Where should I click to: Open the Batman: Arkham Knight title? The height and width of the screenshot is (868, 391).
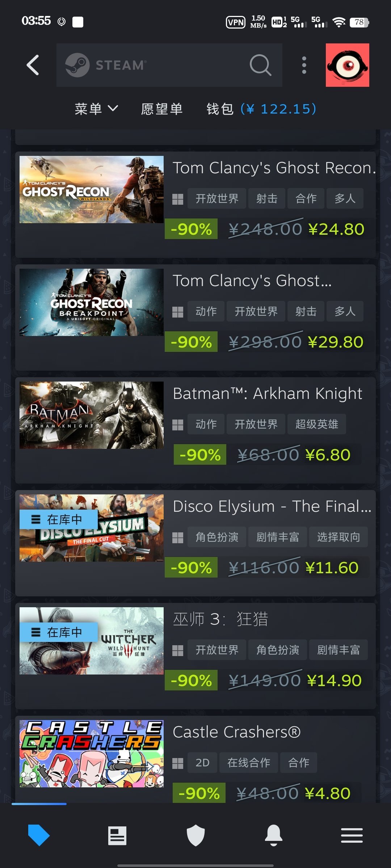pos(268,393)
